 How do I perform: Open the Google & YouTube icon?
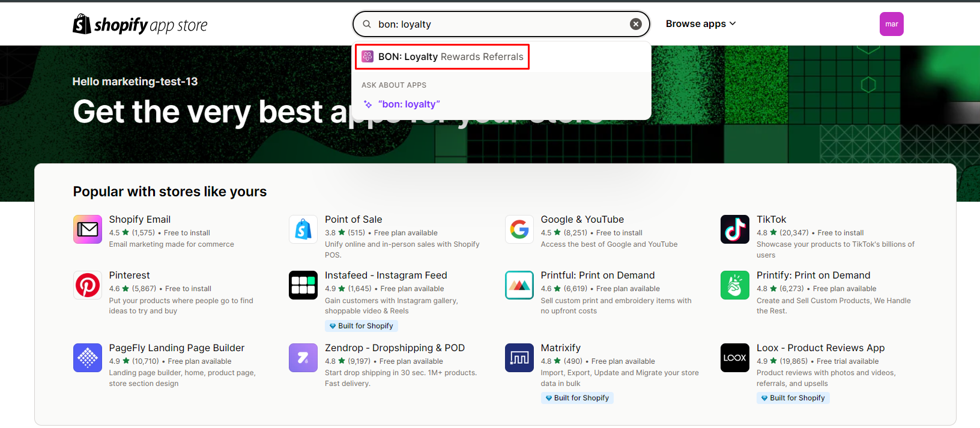(x=519, y=229)
